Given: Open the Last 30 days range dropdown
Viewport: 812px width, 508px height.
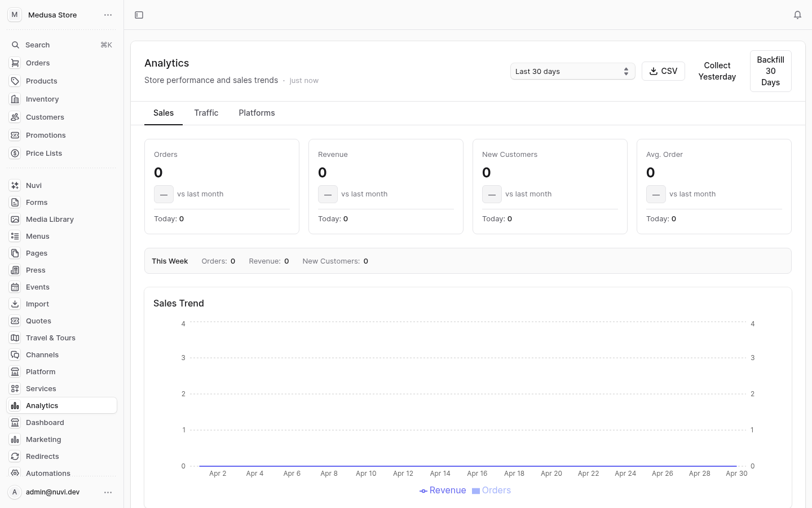Looking at the screenshot, I should point(572,71).
